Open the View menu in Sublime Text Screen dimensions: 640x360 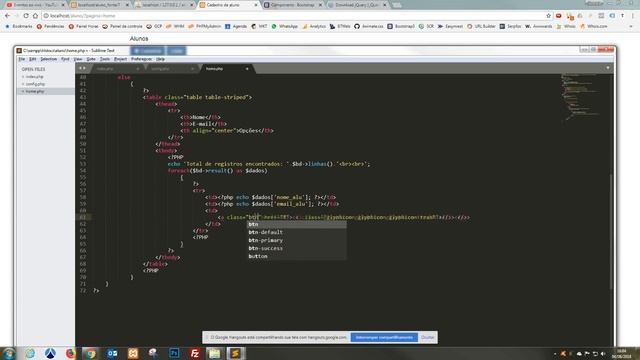78,59
